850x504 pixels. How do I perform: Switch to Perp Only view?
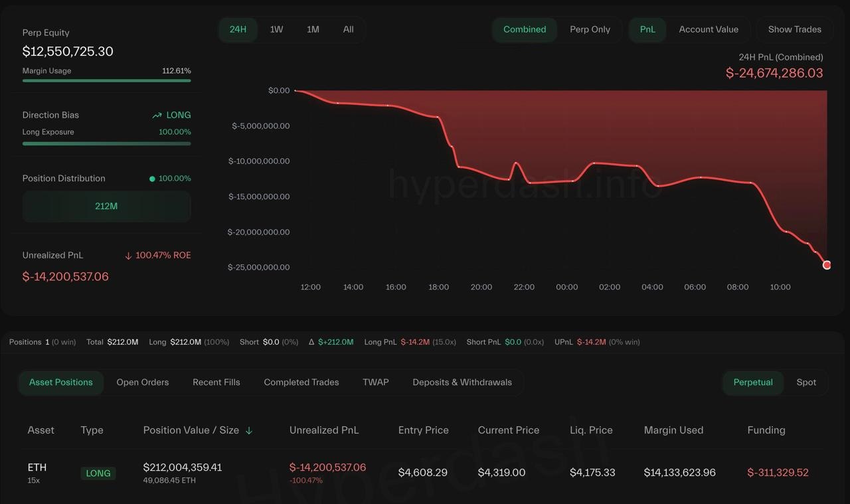pos(590,29)
